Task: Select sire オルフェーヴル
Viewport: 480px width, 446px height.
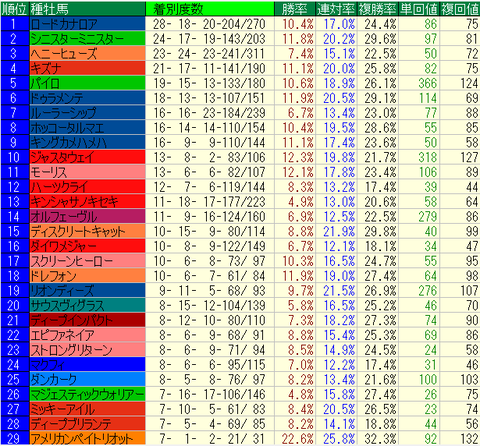Action: pyautogui.click(x=87, y=216)
